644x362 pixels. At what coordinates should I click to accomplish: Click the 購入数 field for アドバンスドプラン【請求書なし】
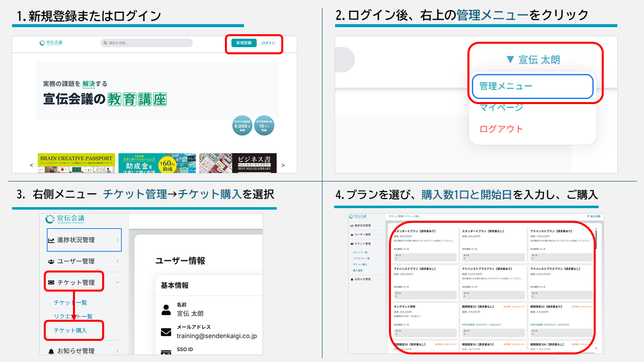(425, 295)
